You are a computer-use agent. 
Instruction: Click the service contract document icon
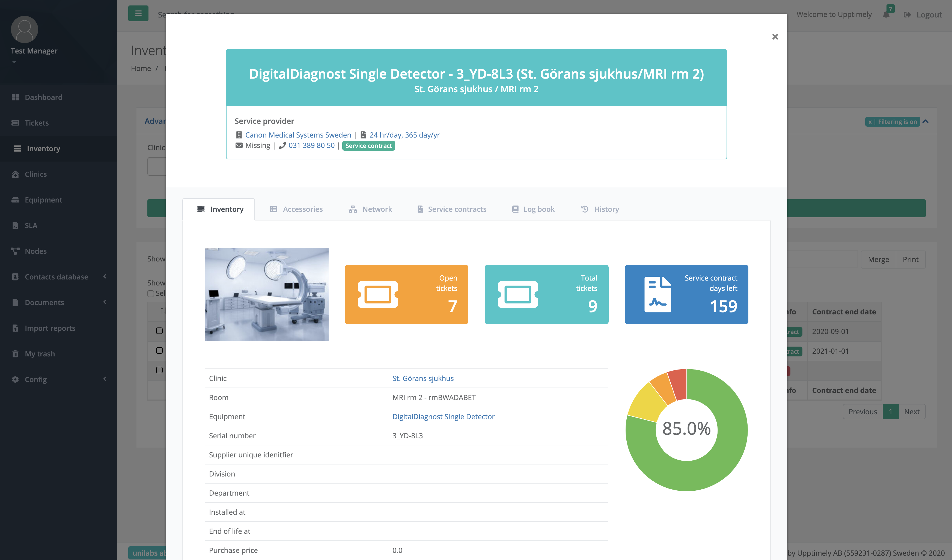point(657,294)
